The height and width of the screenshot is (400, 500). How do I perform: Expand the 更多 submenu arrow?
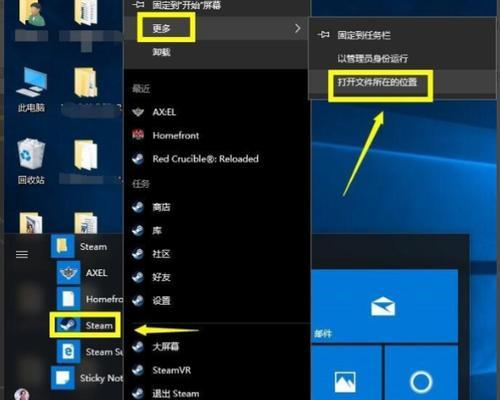(x=297, y=28)
